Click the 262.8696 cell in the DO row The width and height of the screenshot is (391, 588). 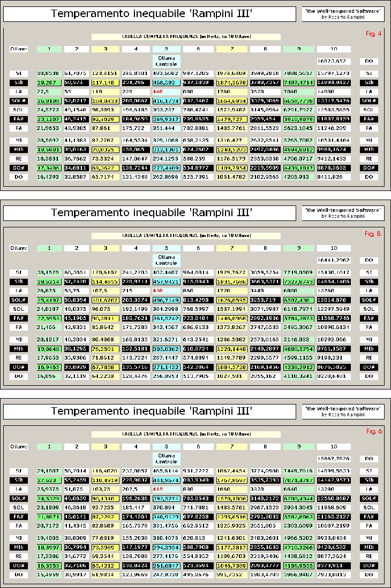(x=166, y=177)
